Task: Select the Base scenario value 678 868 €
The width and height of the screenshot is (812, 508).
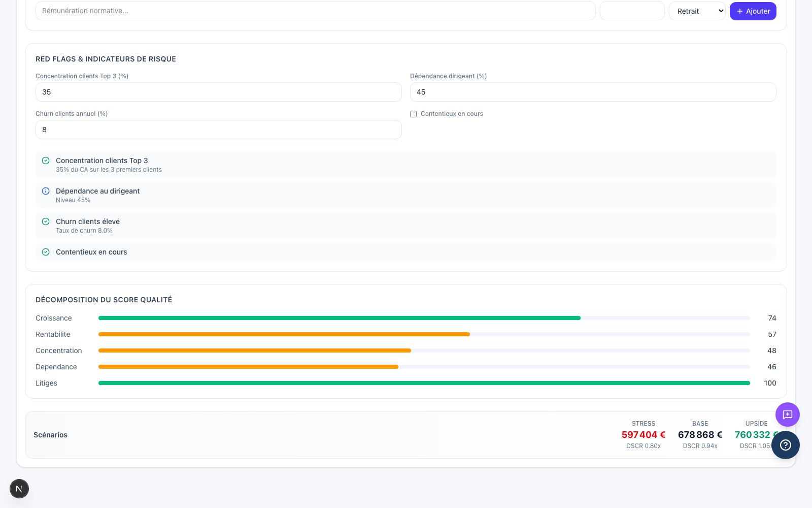Action: point(700,435)
